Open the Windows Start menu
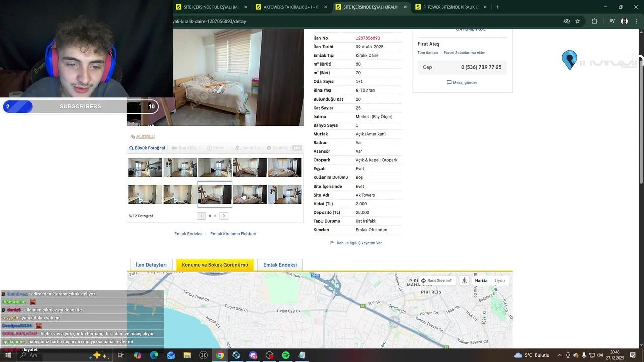 pos(8,355)
